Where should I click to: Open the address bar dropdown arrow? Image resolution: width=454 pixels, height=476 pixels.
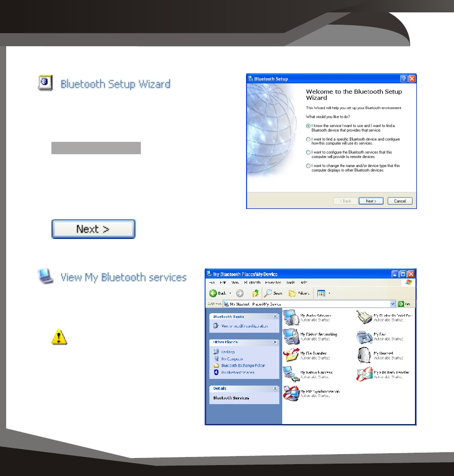(393, 304)
